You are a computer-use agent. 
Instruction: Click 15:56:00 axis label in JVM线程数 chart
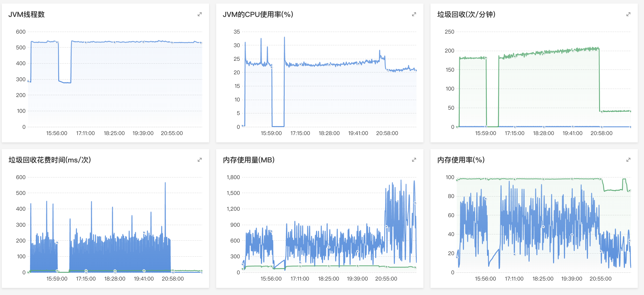[56, 133]
